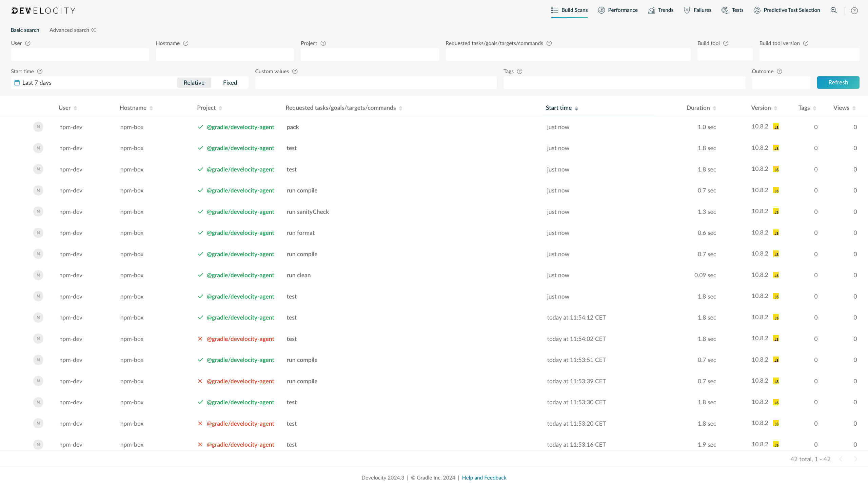
Task: Click the JS badge in run format row
Action: (x=776, y=233)
